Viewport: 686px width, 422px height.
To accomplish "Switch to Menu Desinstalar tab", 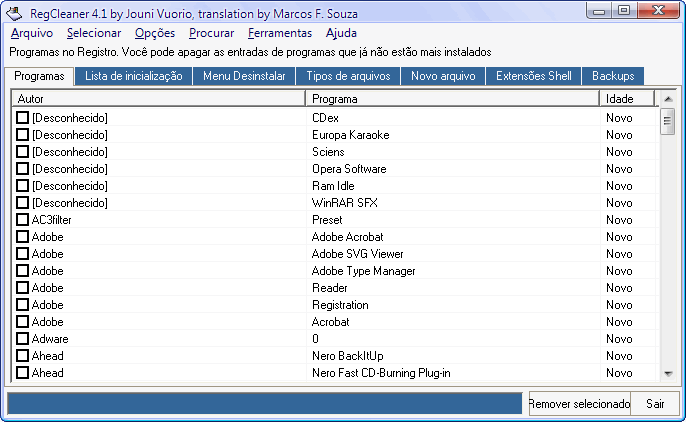I will click(x=244, y=76).
